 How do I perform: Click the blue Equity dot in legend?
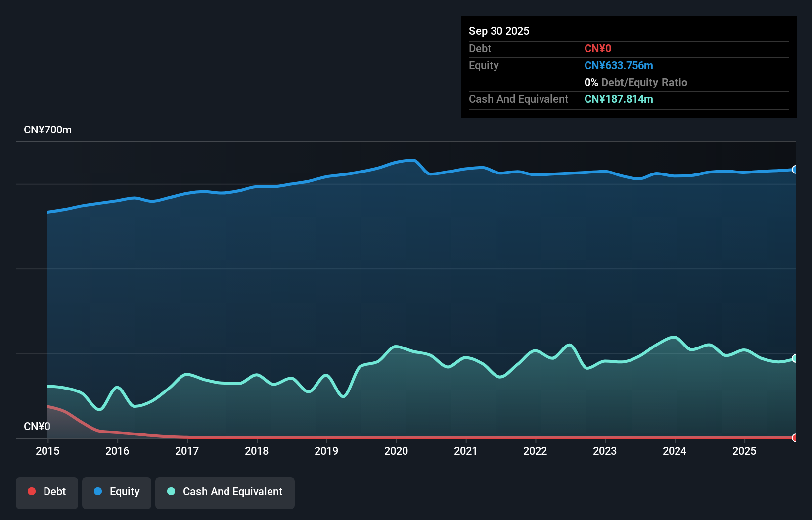point(98,491)
